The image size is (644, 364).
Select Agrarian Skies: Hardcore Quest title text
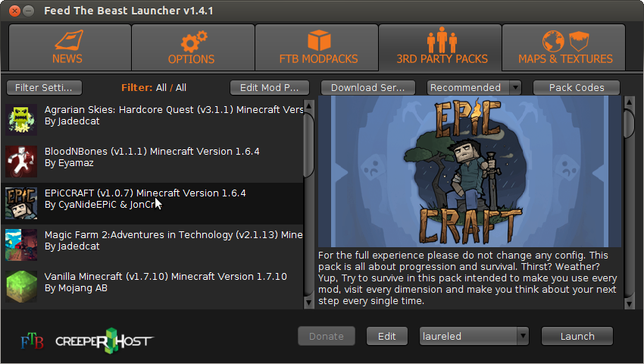(x=174, y=110)
